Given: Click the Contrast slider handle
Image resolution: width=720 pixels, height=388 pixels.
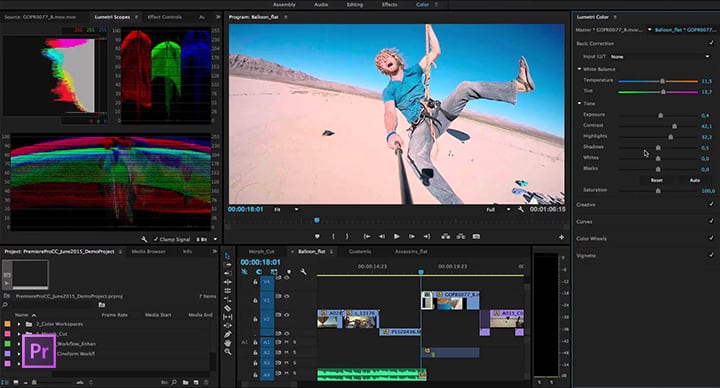Looking at the screenshot, I should point(675,126).
